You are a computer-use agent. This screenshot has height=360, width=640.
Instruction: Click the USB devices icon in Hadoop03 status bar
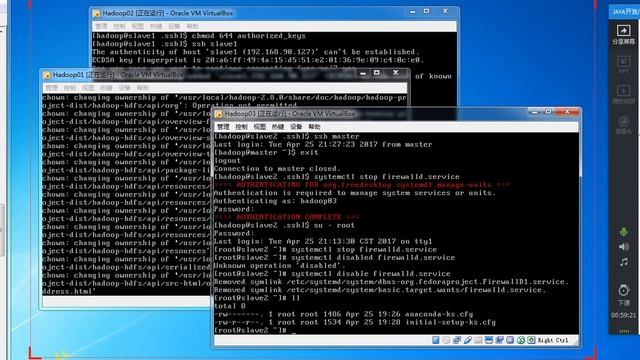pos(467,340)
